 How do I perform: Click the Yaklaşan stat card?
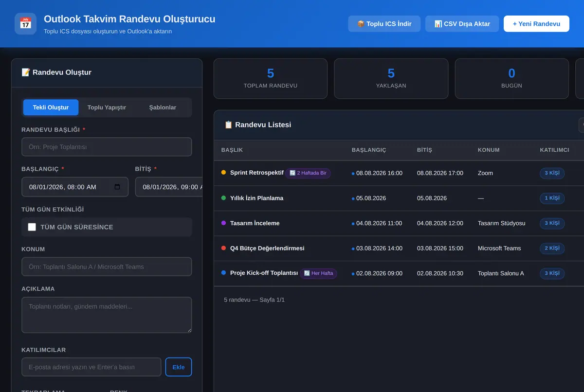pos(391,79)
